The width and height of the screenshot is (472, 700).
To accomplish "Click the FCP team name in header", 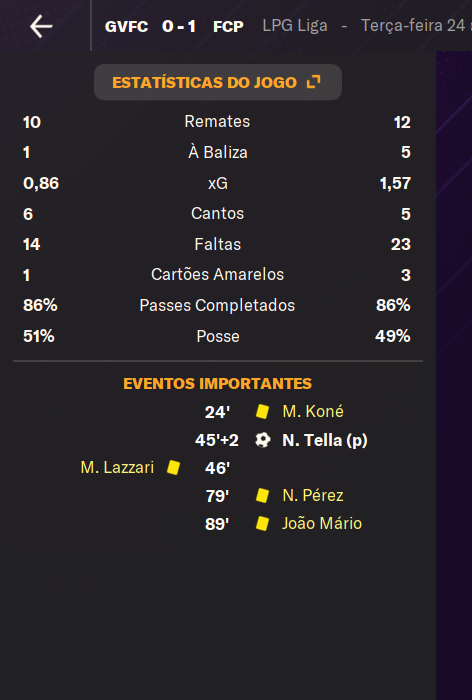I will [228, 26].
